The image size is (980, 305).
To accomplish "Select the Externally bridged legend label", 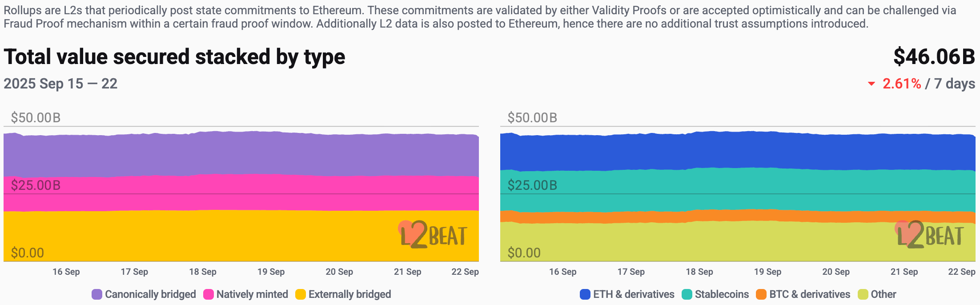I will point(349,294).
